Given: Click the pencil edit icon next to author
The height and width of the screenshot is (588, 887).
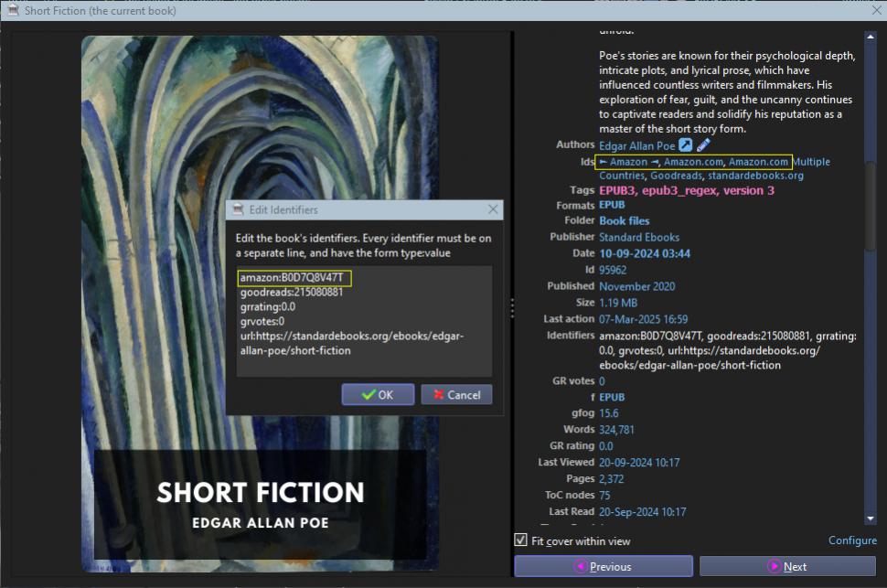Looking at the screenshot, I should point(703,145).
